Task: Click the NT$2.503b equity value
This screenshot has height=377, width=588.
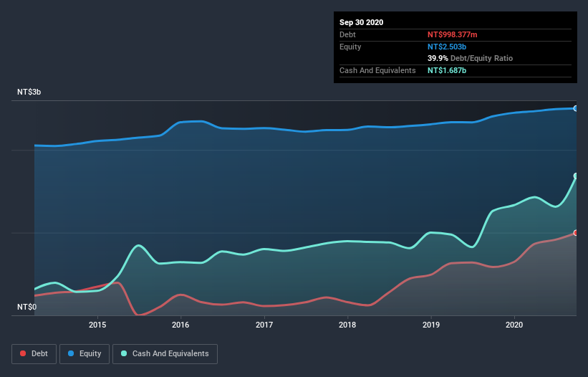Action: 447,47
